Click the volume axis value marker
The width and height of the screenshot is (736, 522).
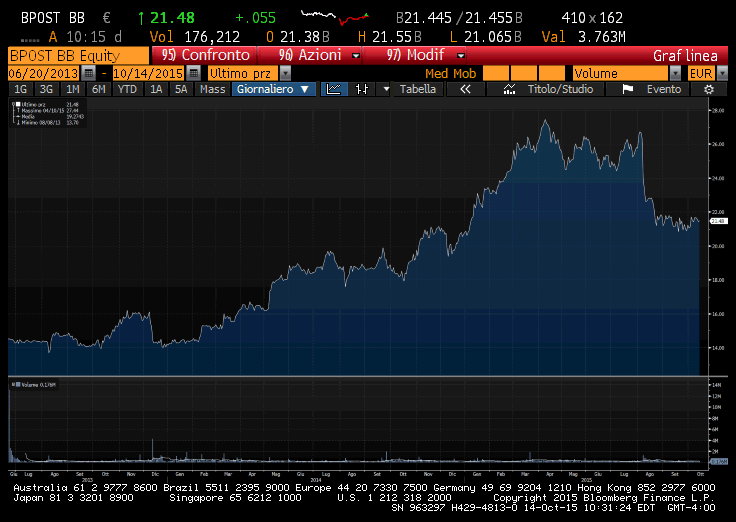pos(719,462)
